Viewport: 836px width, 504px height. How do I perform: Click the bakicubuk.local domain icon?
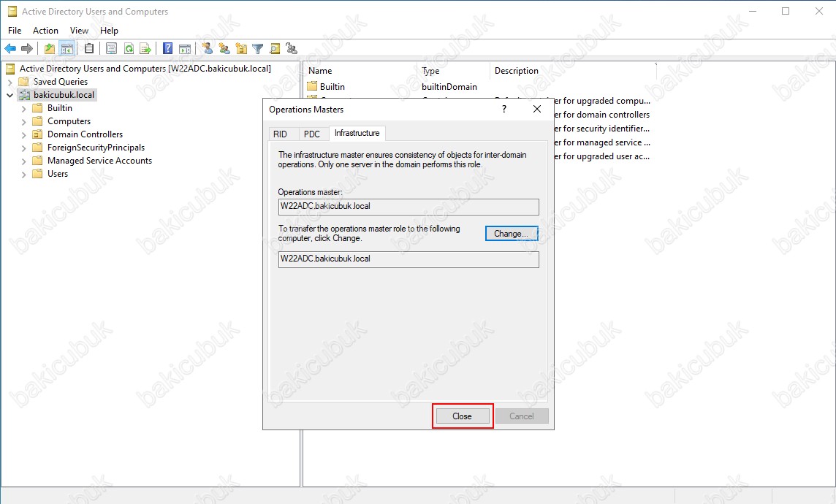24,95
